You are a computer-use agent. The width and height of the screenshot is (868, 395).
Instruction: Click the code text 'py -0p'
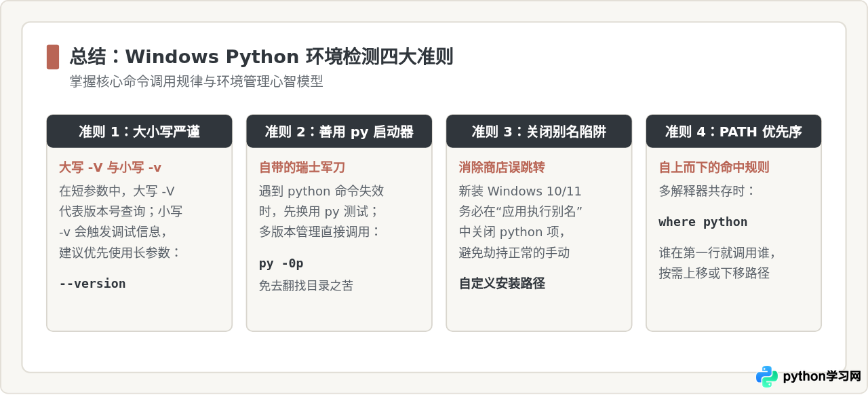tap(281, 263)
